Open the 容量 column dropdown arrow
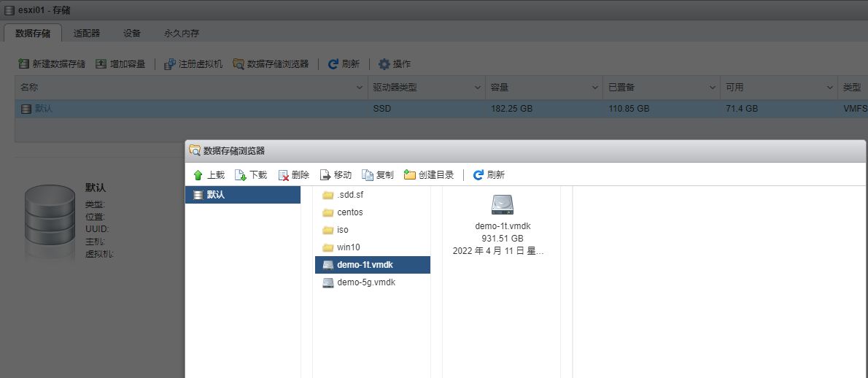This screenshot has width=868, height=378. 595,88
